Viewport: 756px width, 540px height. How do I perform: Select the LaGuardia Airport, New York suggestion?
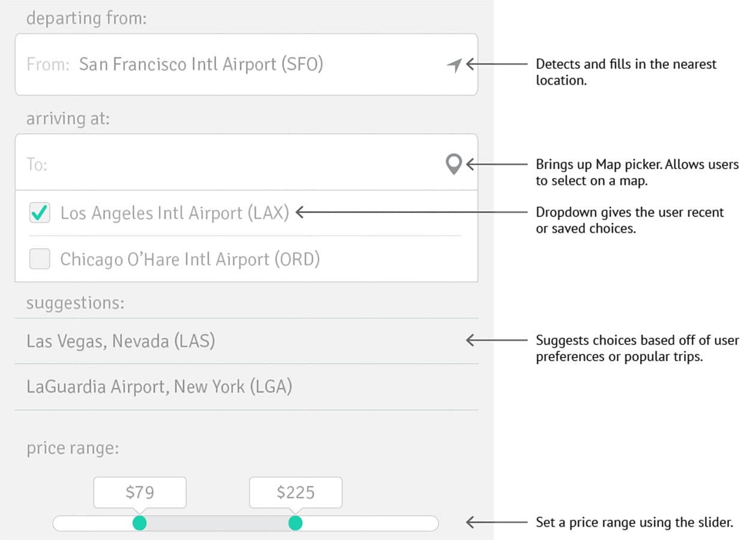click(159, 387)
